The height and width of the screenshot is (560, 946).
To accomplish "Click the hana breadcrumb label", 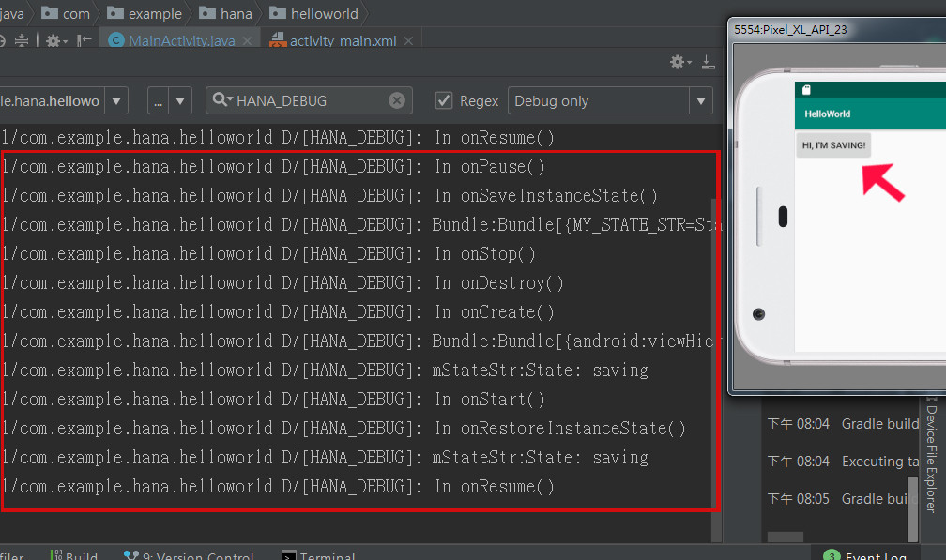I will coord(236,13).
